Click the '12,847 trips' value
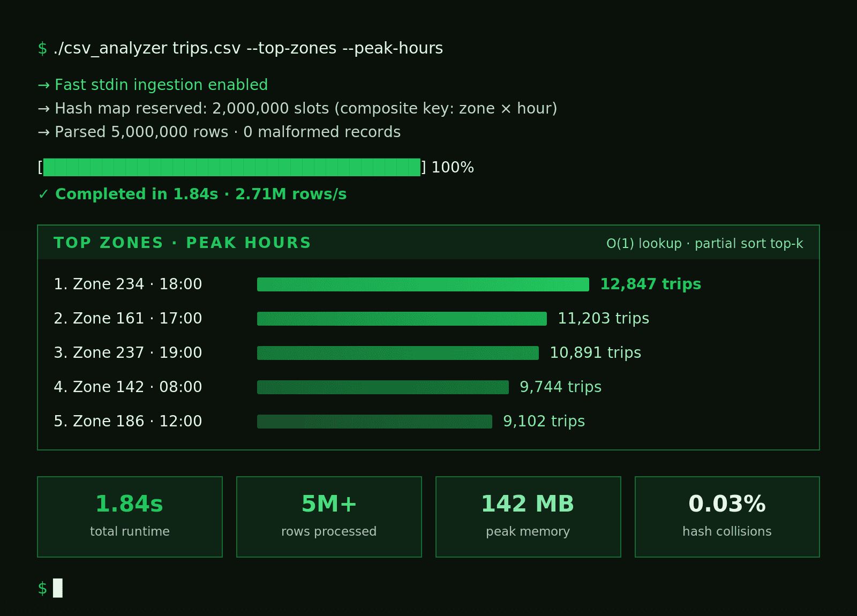Viewport: 857px width, 616px height. [x=650, y=284]
